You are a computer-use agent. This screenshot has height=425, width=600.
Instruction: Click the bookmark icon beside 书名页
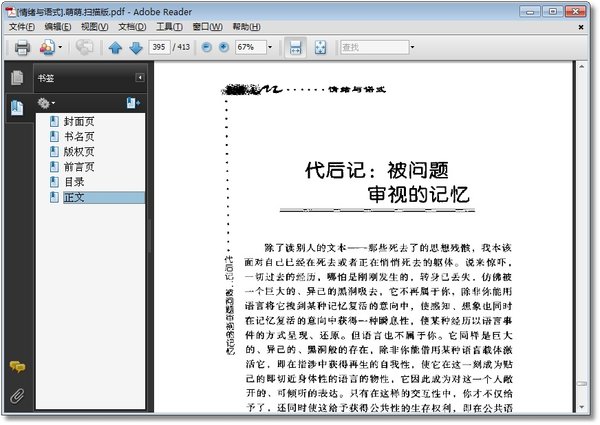click(x=54, y=137)
